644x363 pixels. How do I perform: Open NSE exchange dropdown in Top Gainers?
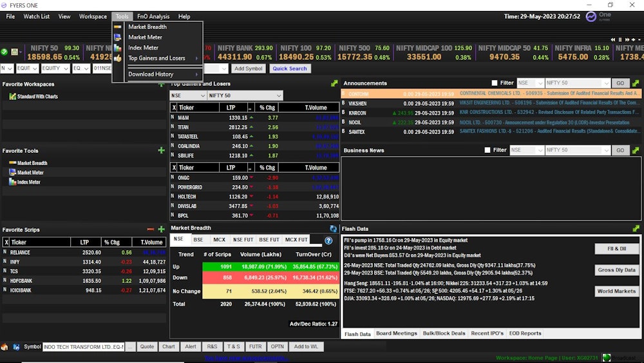(187, 95)
